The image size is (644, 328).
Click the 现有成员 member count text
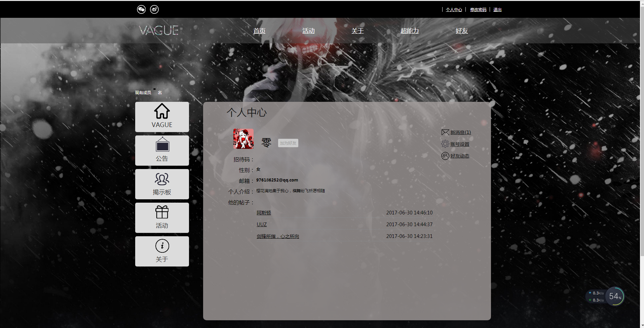coord(148,92)
